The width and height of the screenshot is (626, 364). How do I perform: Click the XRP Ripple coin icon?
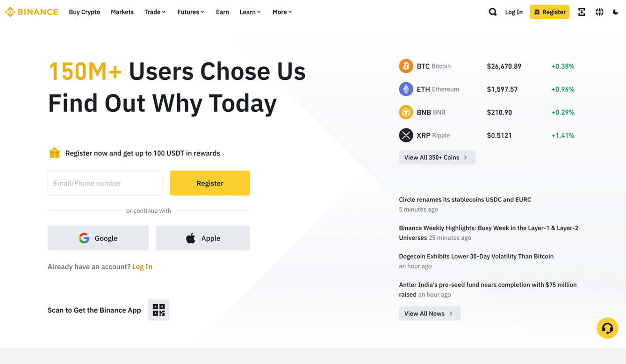[x=406, y=135]
